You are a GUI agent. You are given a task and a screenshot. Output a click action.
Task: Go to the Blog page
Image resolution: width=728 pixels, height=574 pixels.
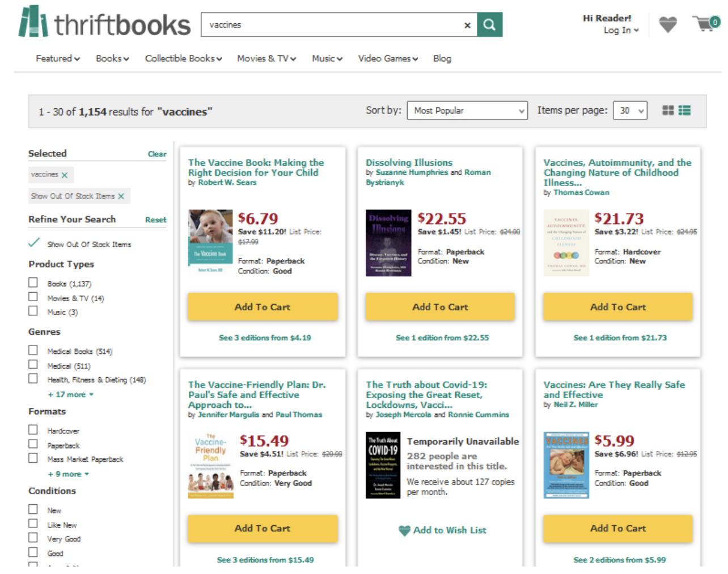click(x=442, y=58)
